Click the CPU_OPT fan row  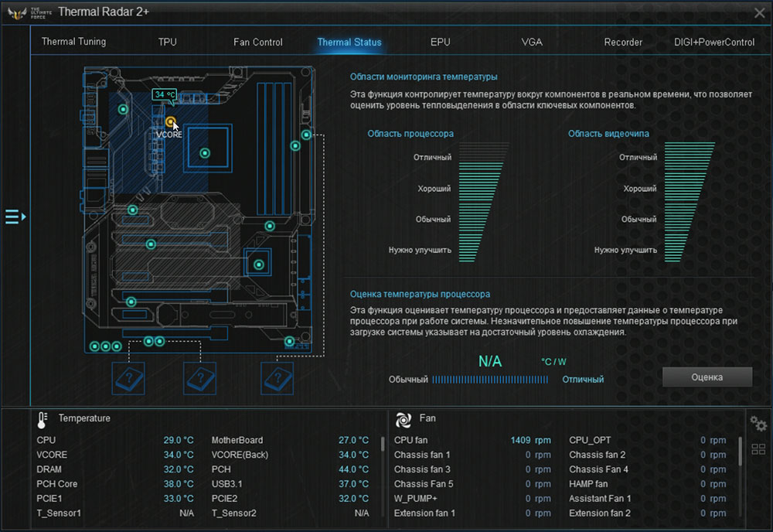coord(647,440)
